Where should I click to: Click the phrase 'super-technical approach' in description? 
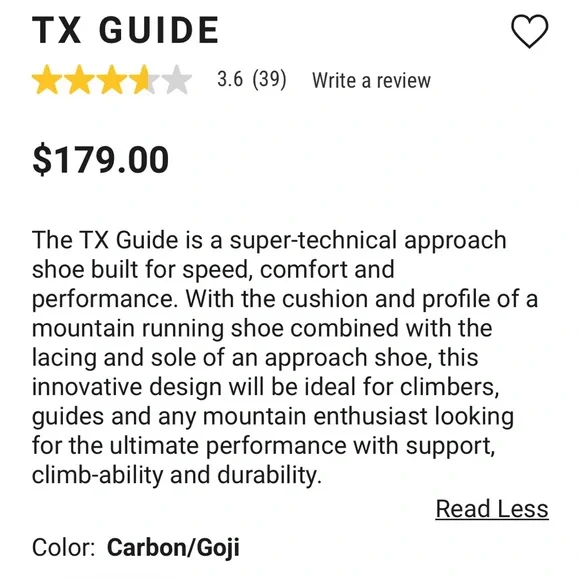coord(368,240)
